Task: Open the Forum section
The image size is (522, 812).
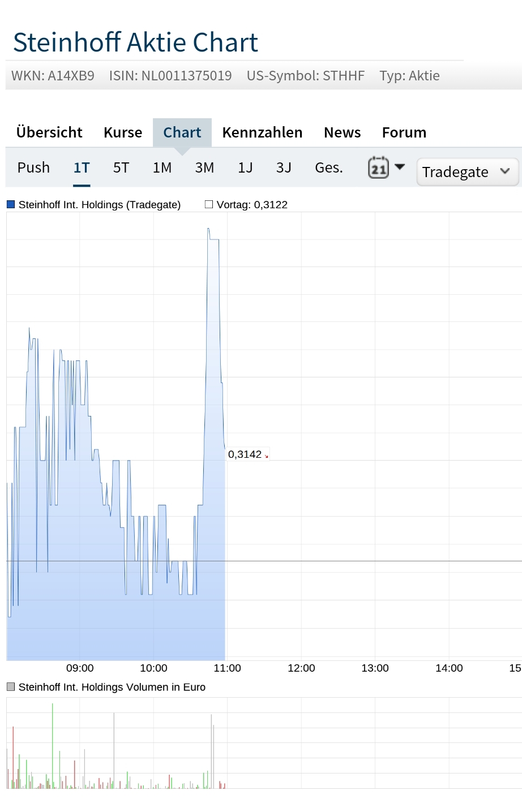Action: (404, 132)
